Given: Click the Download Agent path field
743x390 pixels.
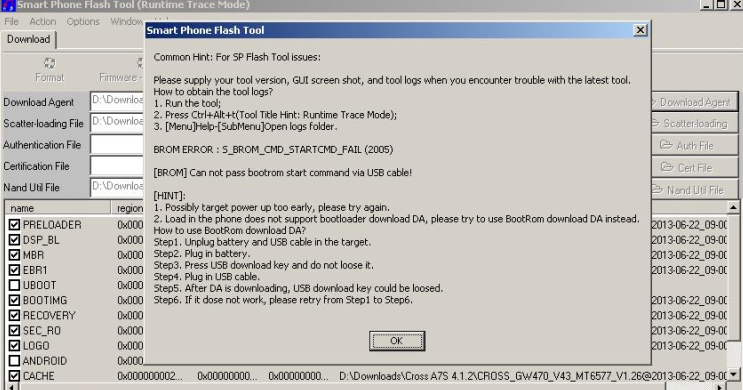Looking at the screenshot, I should 117,101.
